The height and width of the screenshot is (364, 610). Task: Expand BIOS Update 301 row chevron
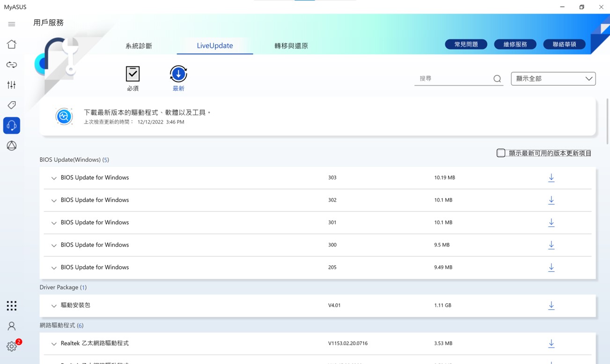(x=54, y=223)
